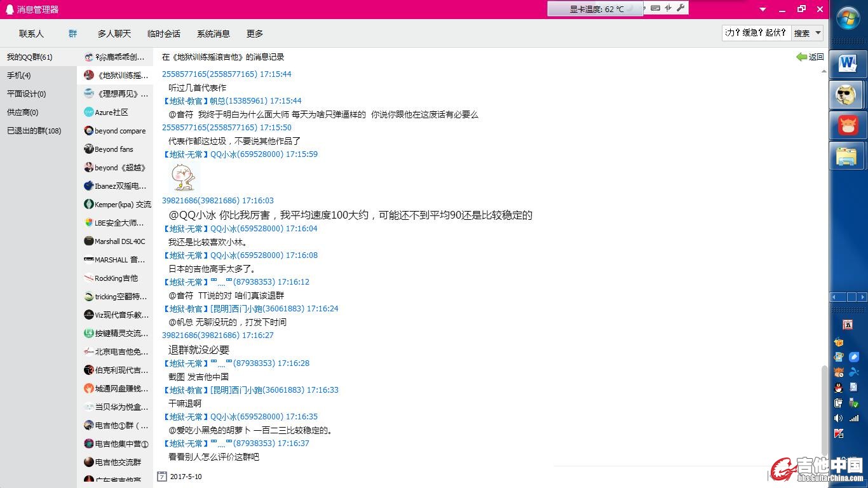Select beyond《超越》 group entry
Image resolution: width=868 pixels, height=488 pixels.
coord(115,167)
